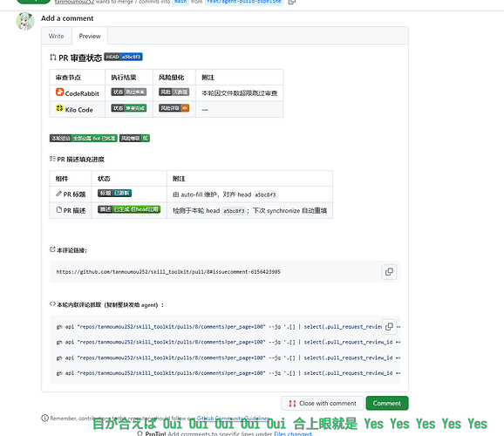Viewport: 504px width, 436px height.
Task: Click the external link icon by 本评论链接
Action: pyautogui.click(x=52, y=249)
